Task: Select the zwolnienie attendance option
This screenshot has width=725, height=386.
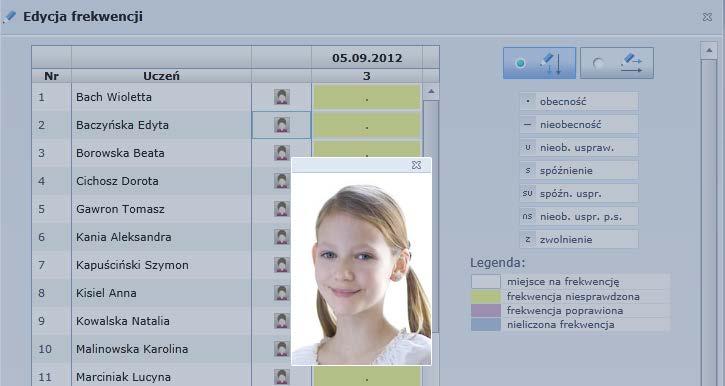Action: (x=579, y=239)
